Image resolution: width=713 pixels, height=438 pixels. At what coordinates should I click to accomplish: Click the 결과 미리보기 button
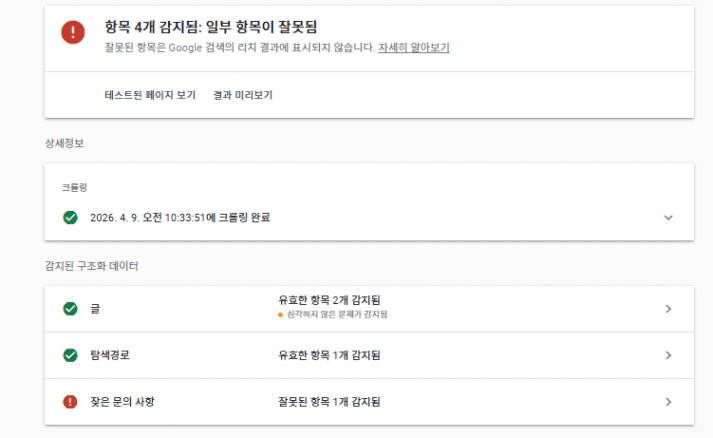pyautogui.click(x=243, y=96)
